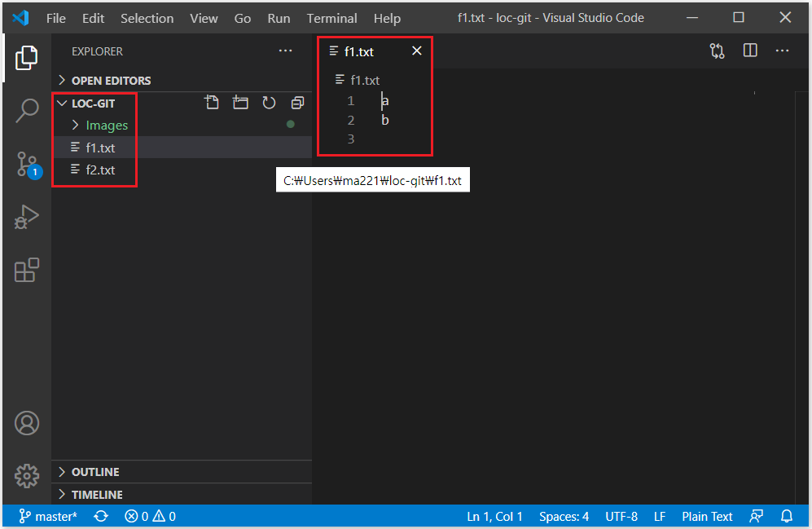Show errors and warnings problems count

coord(150,516)
